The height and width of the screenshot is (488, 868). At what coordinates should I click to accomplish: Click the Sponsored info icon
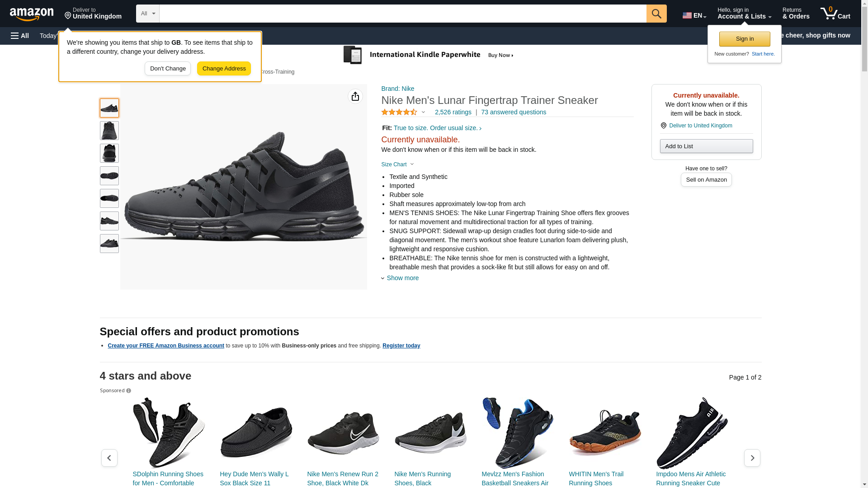click(128, 391)
